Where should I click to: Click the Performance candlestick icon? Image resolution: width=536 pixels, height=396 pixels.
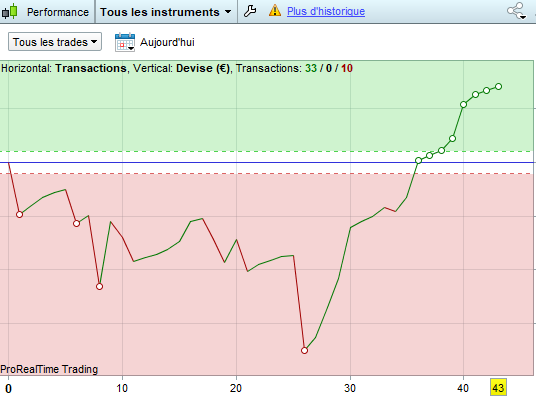click(x=9, y=11)
